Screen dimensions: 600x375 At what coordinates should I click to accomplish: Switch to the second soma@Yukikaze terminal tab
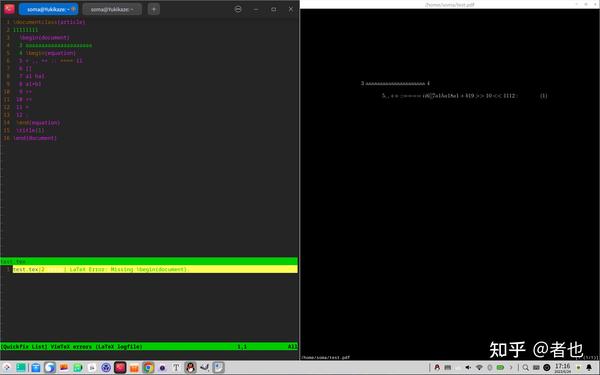[112, 9]
